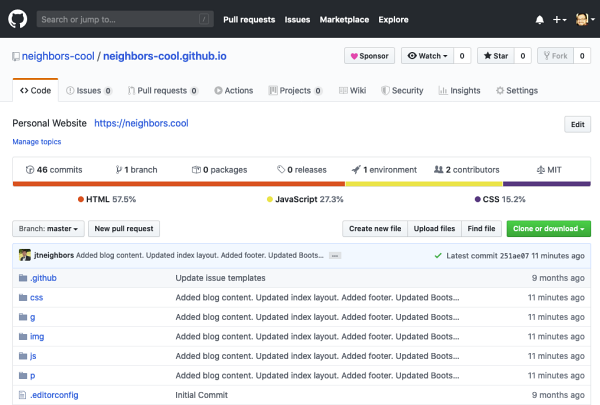Open the js folder
The width and height of the screenshot is (600, 405).
(x=33, y=356)
